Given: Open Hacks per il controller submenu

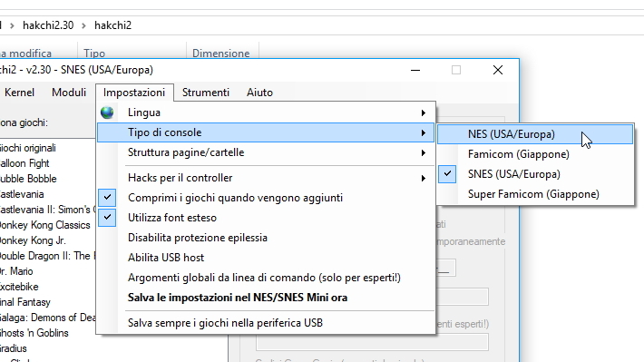Looking at the screenshot, I should pos(266,178).
